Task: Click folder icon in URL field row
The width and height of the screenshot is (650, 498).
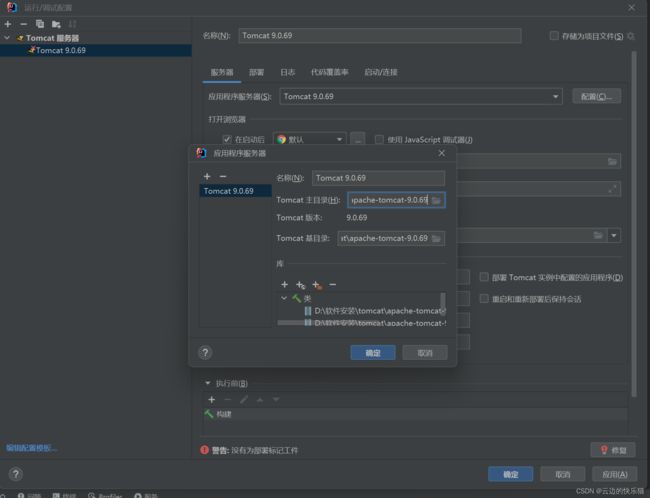Action: coord(612,161)
